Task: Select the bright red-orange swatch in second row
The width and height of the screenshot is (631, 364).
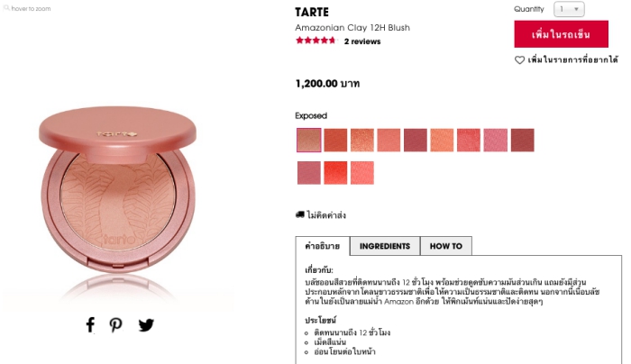Action: pos(335,173)
